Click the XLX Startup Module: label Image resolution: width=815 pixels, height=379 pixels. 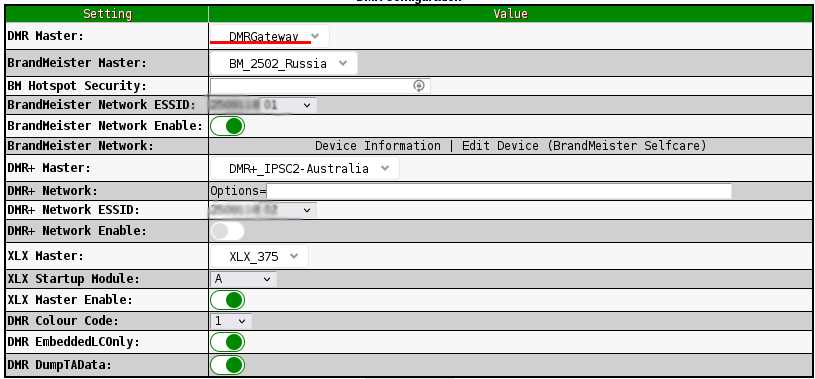pyautogui.click(x=73, y=279)
